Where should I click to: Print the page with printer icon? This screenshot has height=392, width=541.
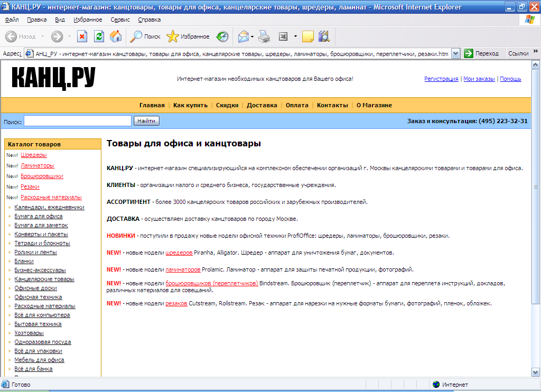264,36
